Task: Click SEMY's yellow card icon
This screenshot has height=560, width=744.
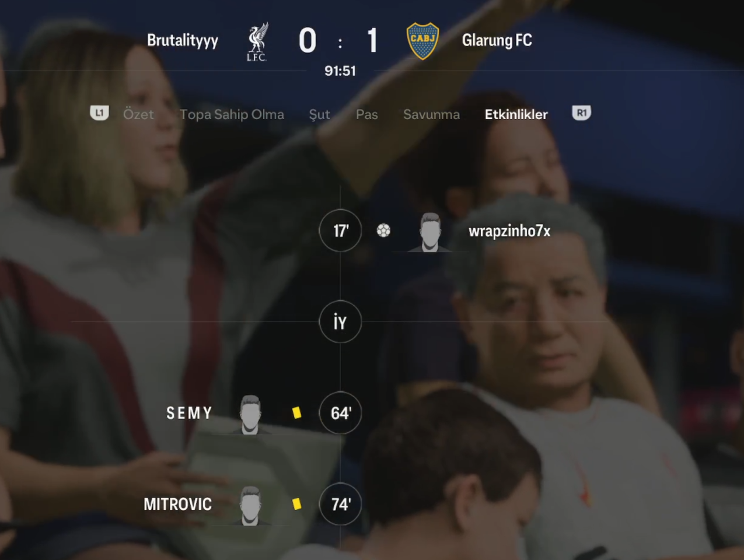Action: click(297, 413)
